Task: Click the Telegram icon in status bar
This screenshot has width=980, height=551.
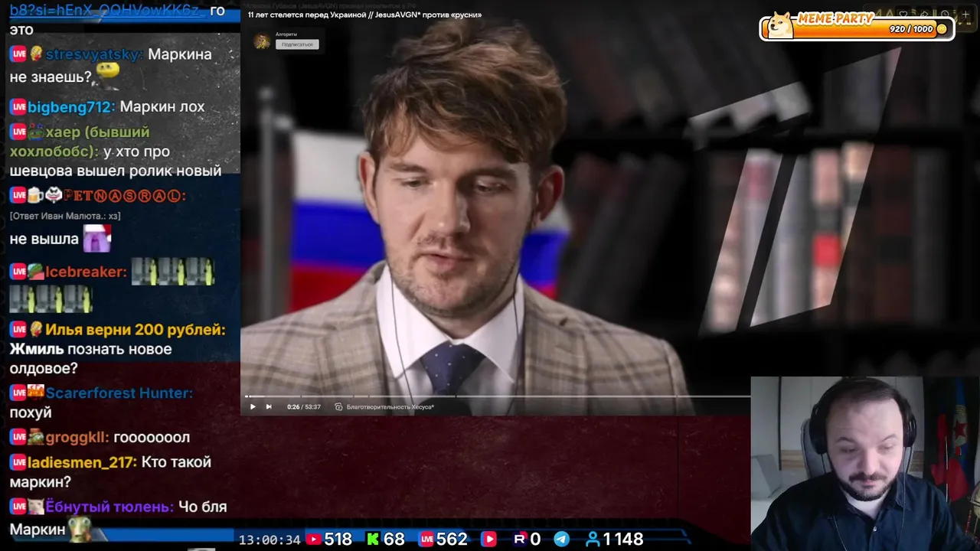Action: coord(561,540)
